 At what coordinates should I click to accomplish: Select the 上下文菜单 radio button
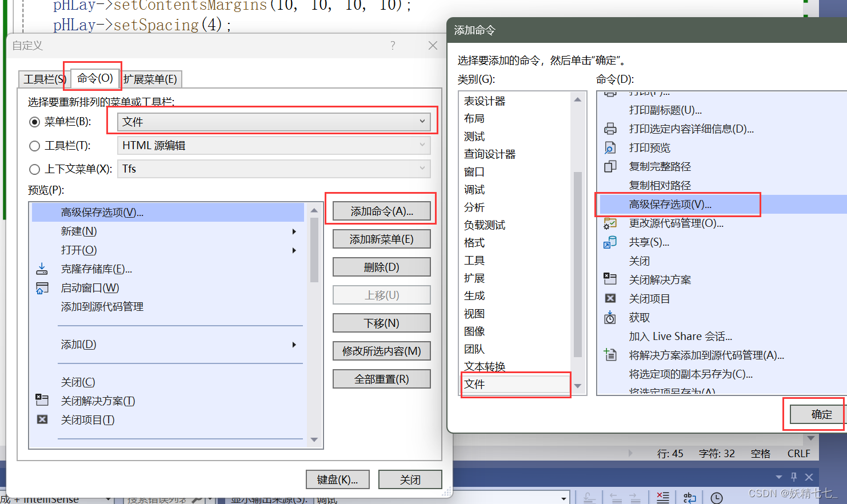point(35,169)
